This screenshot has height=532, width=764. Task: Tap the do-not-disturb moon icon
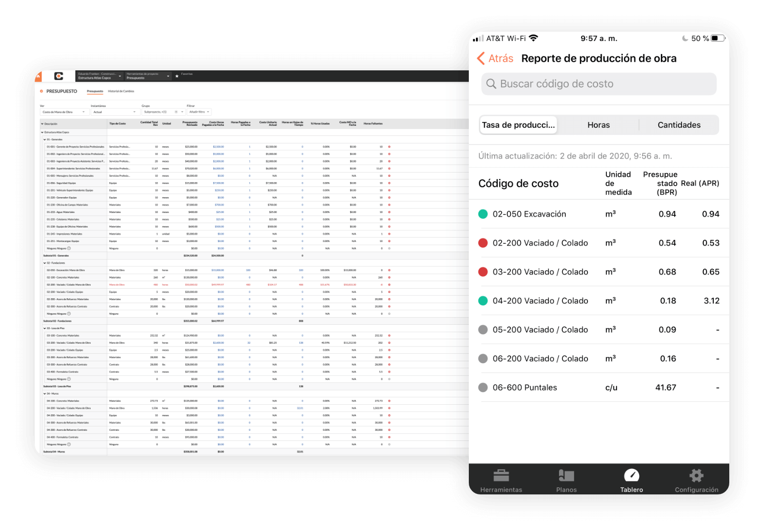point(685,38)
